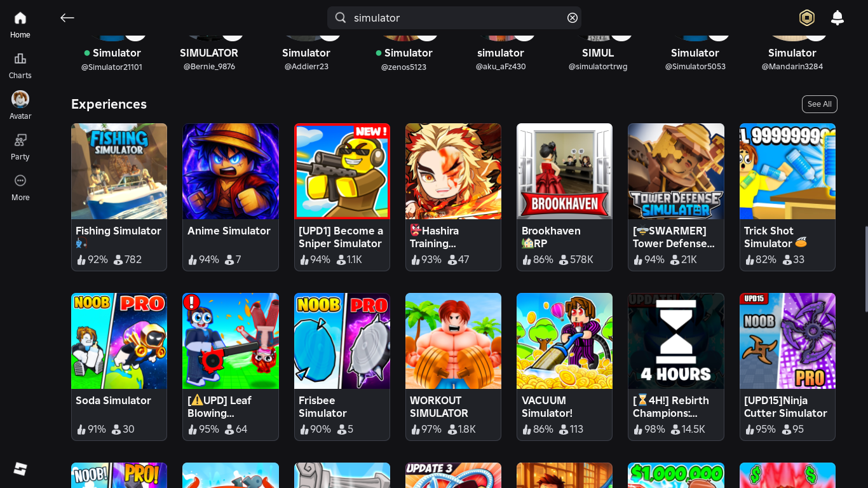Screen dimensions: 868x488
Task: Open Become a Sniper Simulator thumbnail
Action: [342, 172]
